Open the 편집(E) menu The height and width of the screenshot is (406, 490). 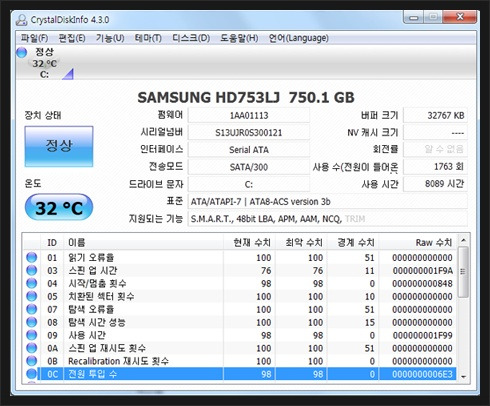pyautogui.click(x=72, y=38)
